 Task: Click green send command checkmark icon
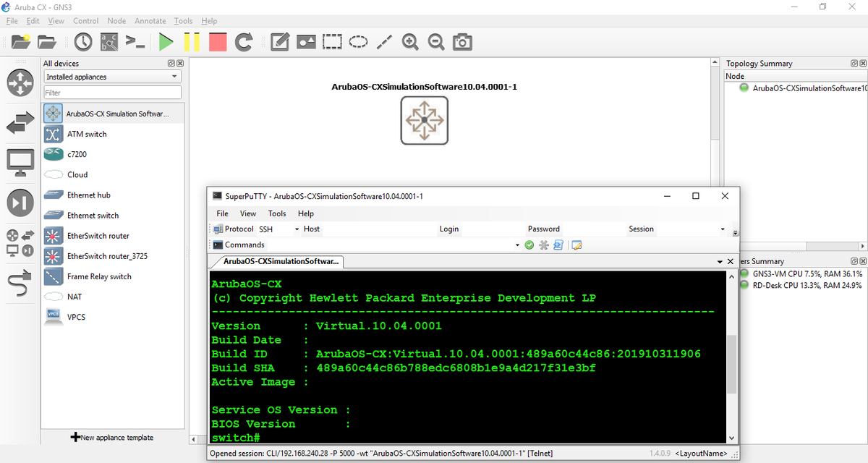click(529, 245)
